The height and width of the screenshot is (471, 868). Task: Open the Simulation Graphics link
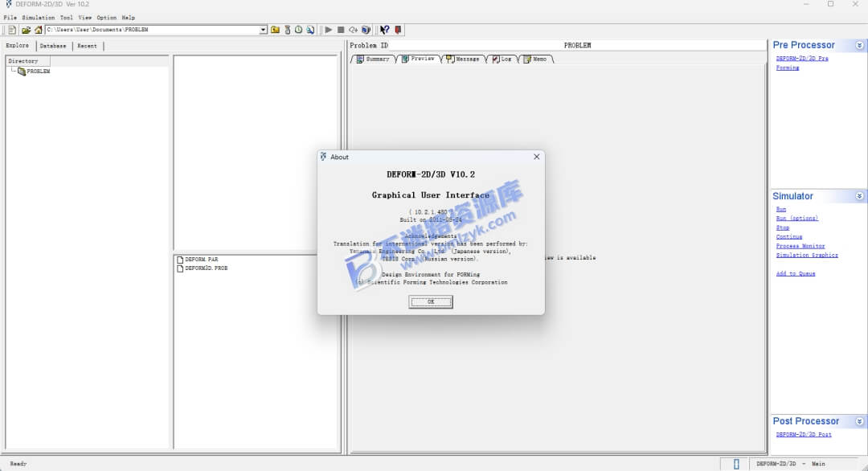pyautogui.click(x=807, y=255)
